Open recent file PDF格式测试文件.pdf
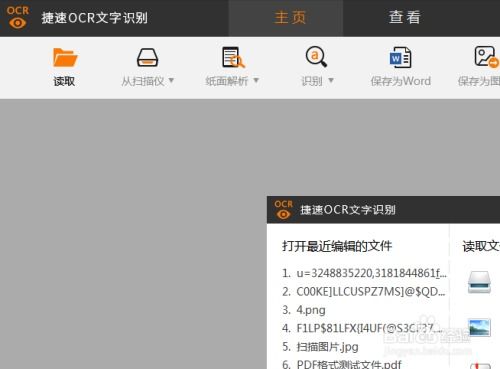 point(342,364)
